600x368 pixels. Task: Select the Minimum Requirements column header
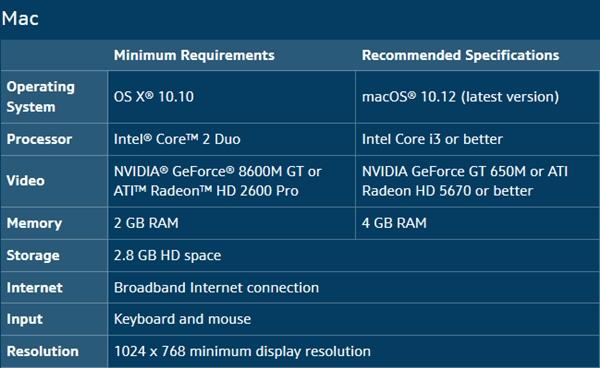(x=194, y=55)
